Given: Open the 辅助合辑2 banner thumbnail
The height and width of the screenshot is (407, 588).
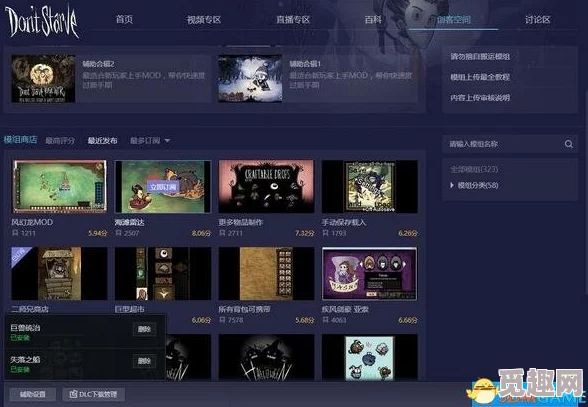Looking at the screenshot, I should pos(43,78).
